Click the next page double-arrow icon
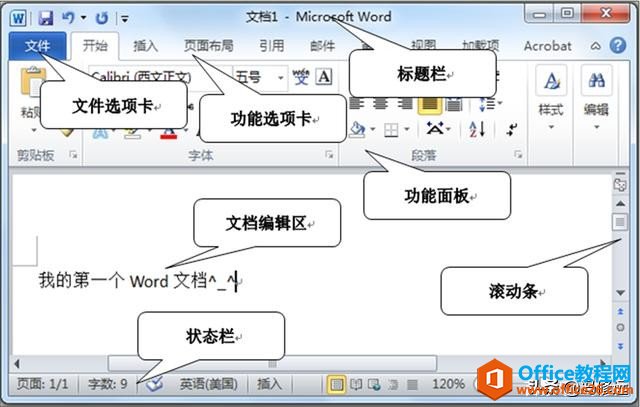Viewport: 640px width, 407px height. [620, 346]
